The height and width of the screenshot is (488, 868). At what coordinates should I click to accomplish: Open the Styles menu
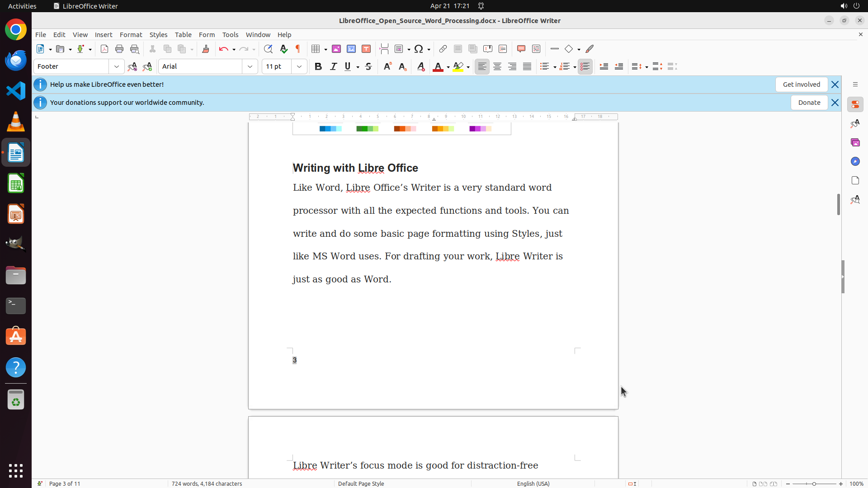(158, 35)
